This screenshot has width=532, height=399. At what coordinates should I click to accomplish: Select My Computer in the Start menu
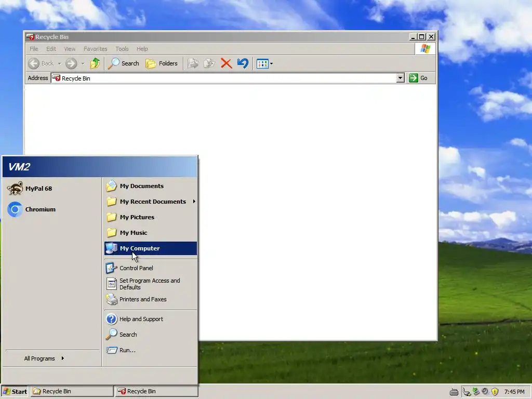151,248
